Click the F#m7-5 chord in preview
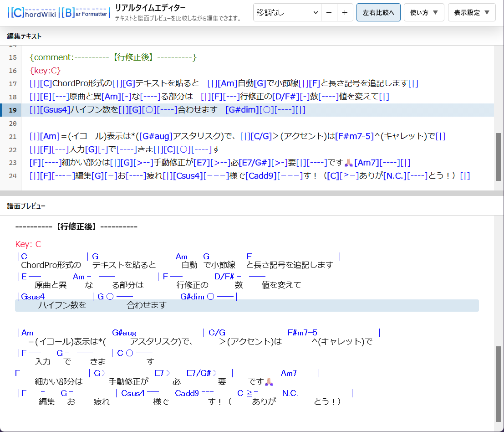The height and width of the screenshot is (432, 504). click(302, 333)
